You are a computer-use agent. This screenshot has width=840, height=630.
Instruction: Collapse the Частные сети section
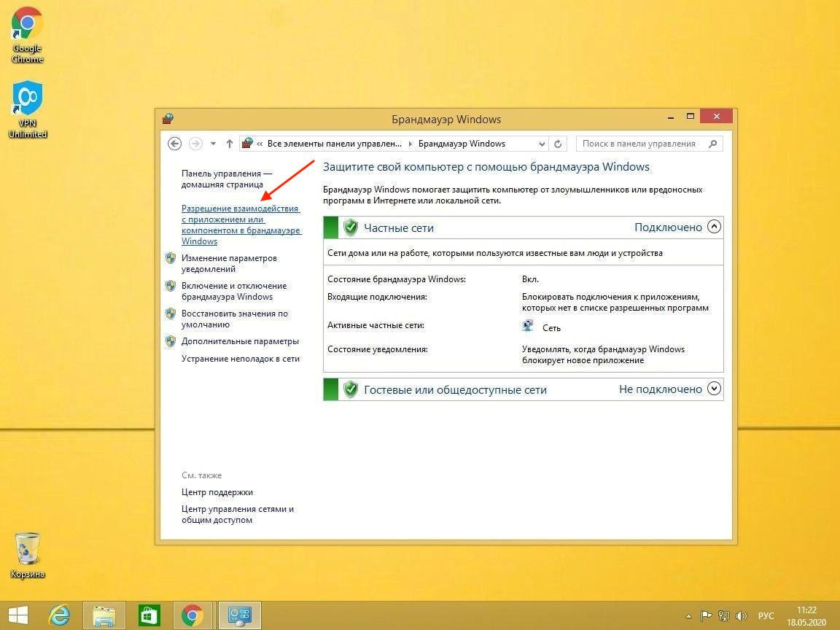pos(714,227)
